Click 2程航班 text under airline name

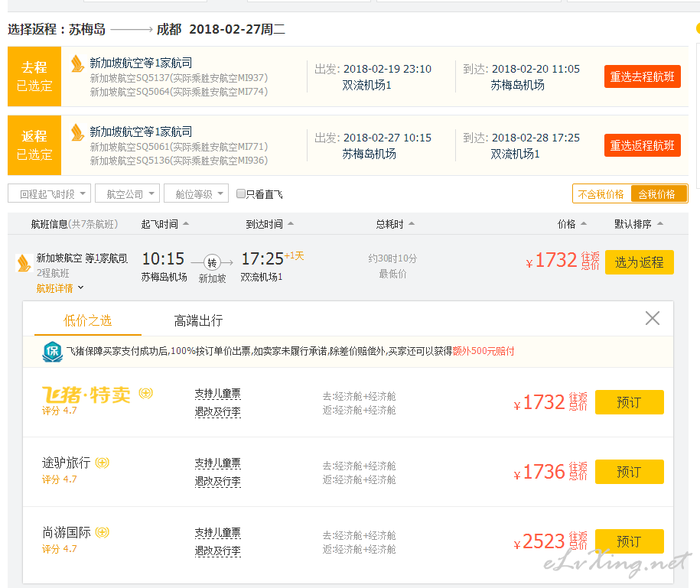pyautogui.click(x=53, y=273)
